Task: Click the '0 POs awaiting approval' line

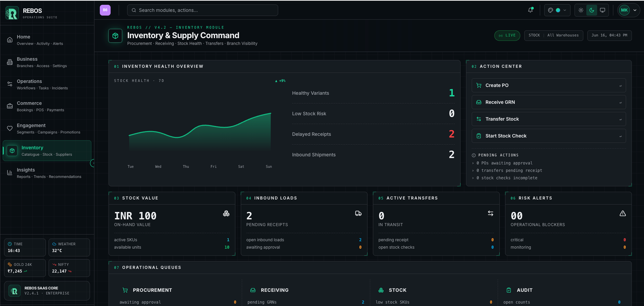Action: click(x=504, y=163)
